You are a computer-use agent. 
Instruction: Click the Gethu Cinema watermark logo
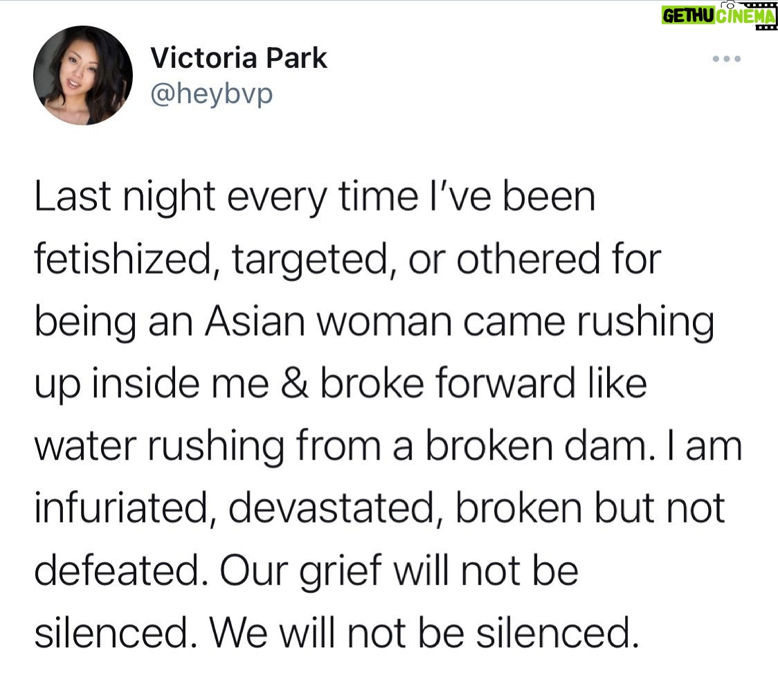(718, 16)
